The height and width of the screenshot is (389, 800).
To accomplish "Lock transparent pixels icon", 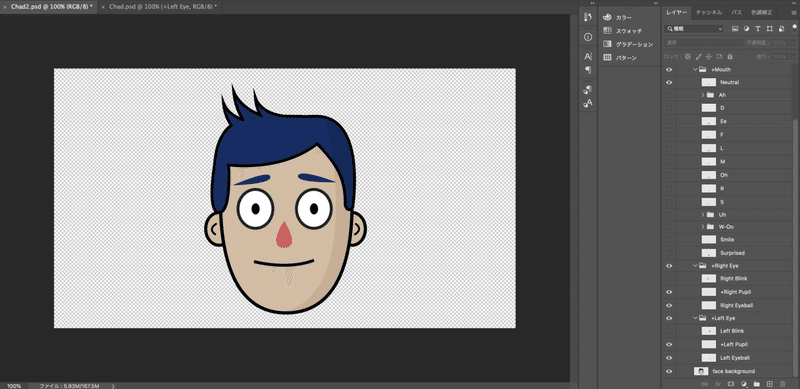I will coord(688,56).
